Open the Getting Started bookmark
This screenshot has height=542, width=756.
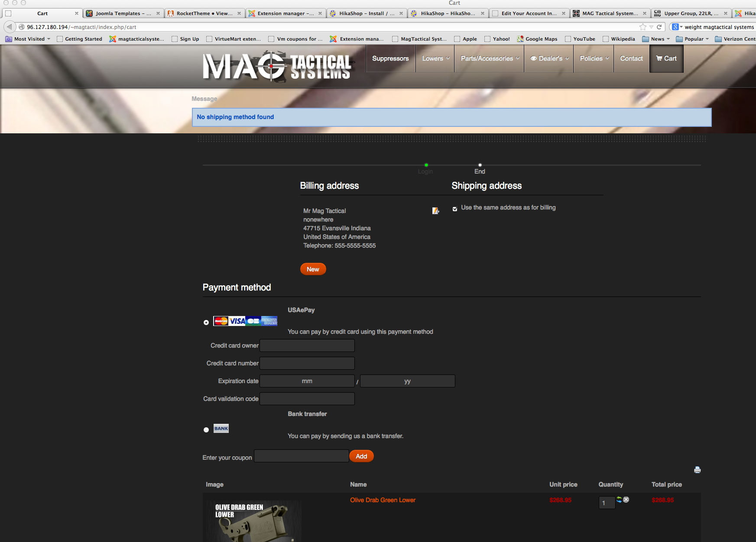pyautogui.click(x=79, y=39)
